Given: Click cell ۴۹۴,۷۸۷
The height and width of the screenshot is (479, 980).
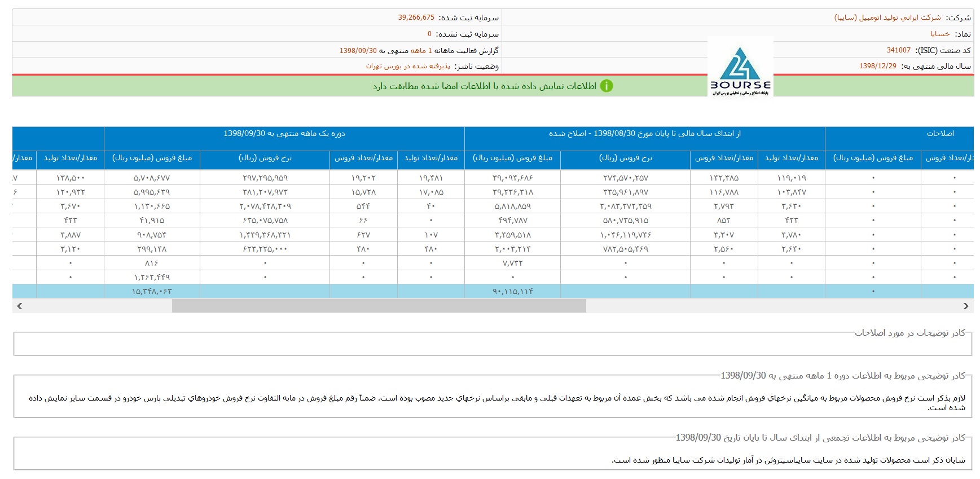Looking at the screenshot, I should point(513,220).
